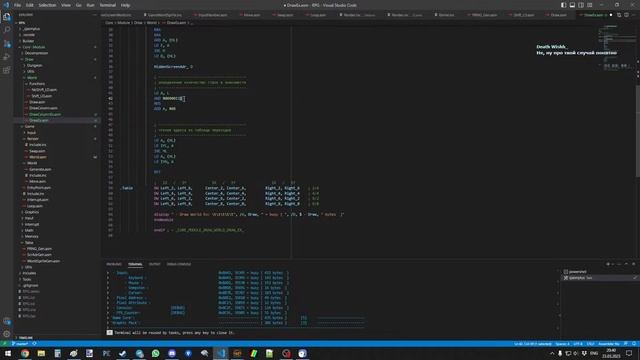Screen dimensions: 640x360
Task: Toggle primary side bar layout icon
Action: [563, 5]
